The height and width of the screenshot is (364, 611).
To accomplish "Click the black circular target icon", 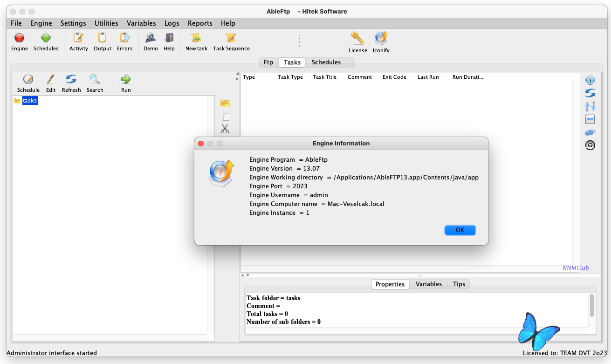I will [x=590, y=145].
